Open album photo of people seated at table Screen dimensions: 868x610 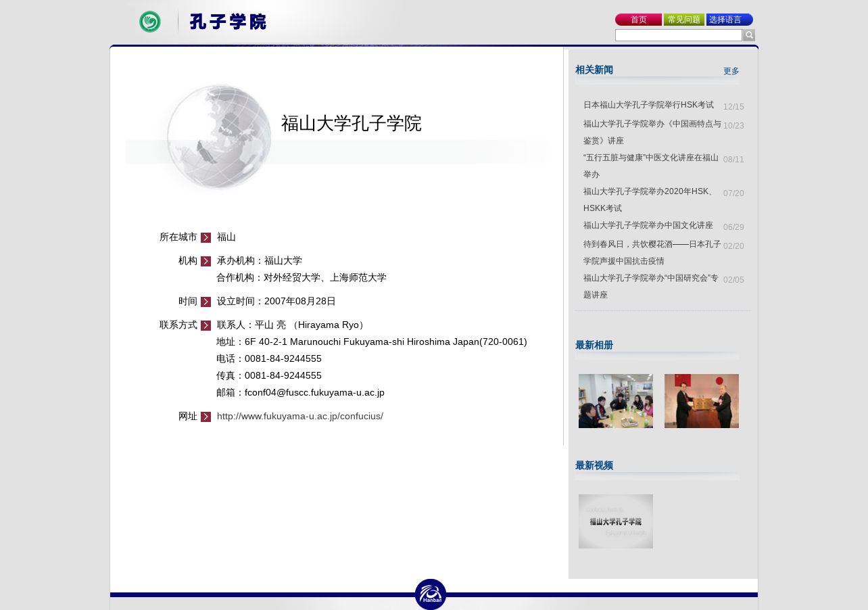coord(616,401)
